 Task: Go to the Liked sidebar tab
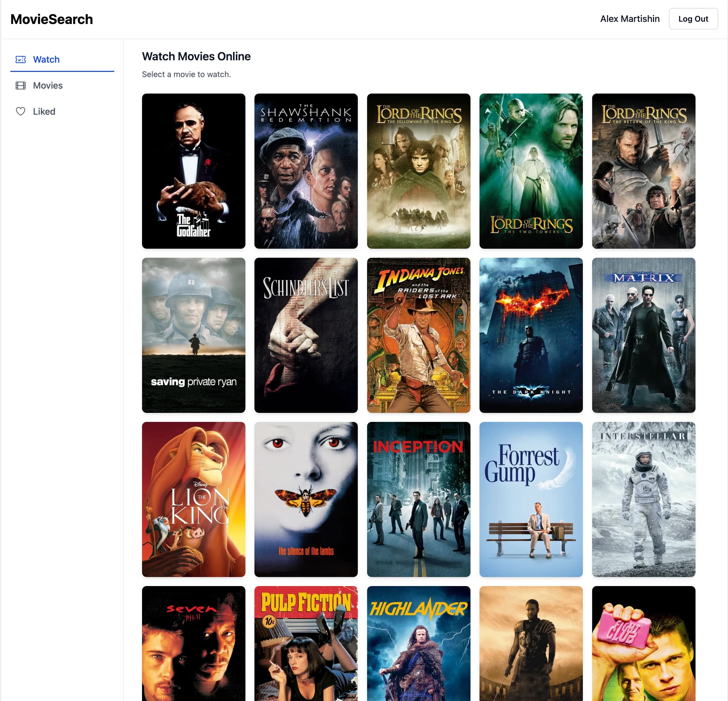point(62,111)
